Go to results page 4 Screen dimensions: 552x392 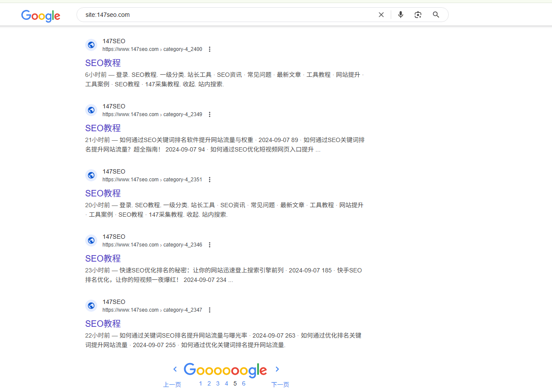(227, 383)
